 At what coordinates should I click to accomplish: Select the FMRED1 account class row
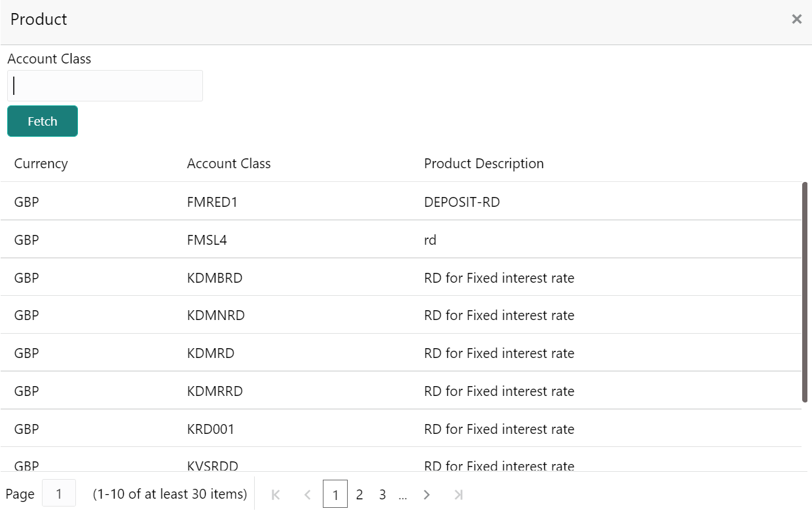coord(212,202)
